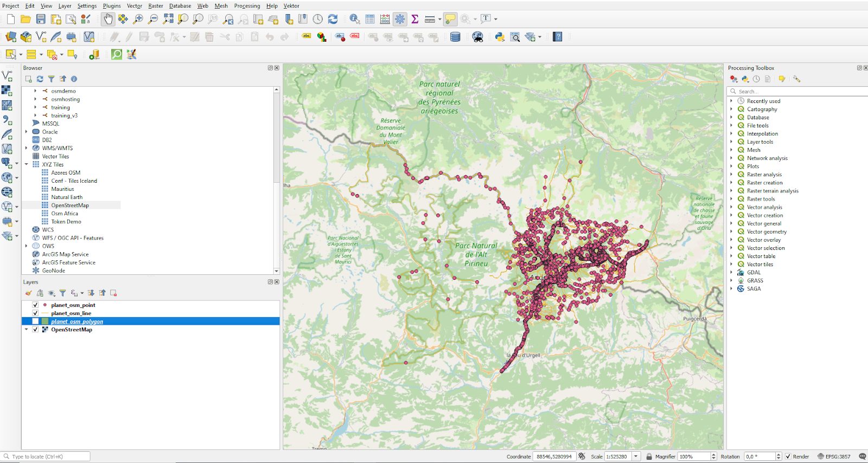Select OpenStreetMap in the Browser panel

click(x=70, y=205)
